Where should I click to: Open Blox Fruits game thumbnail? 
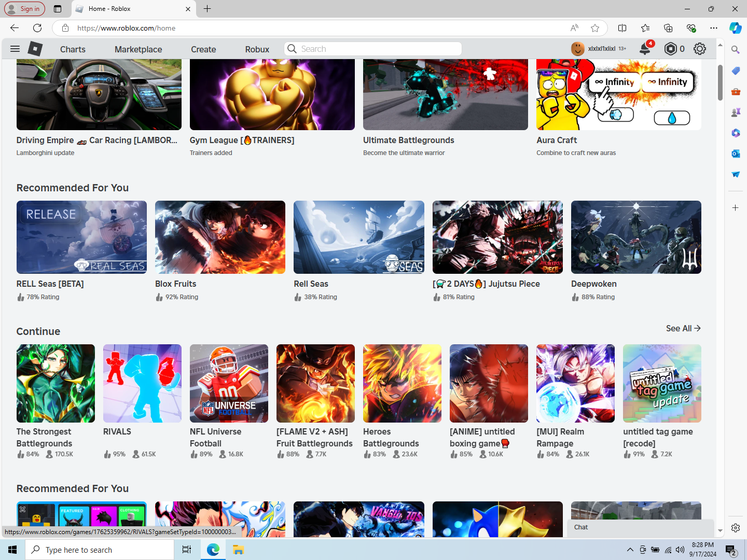[220, 237]
